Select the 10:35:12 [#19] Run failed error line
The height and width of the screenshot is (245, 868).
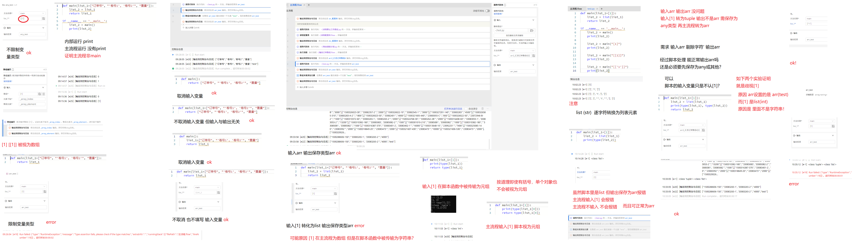[822, 174]
